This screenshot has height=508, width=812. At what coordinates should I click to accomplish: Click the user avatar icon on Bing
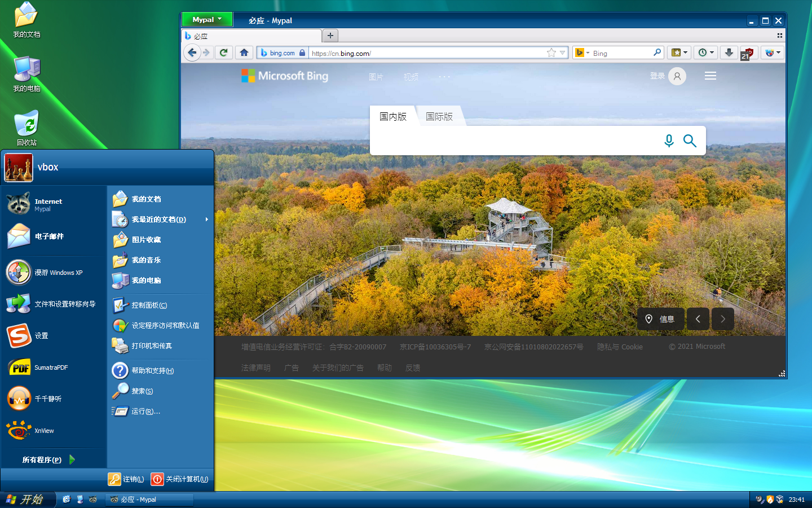pyautogui.click(x=677, y=76)
